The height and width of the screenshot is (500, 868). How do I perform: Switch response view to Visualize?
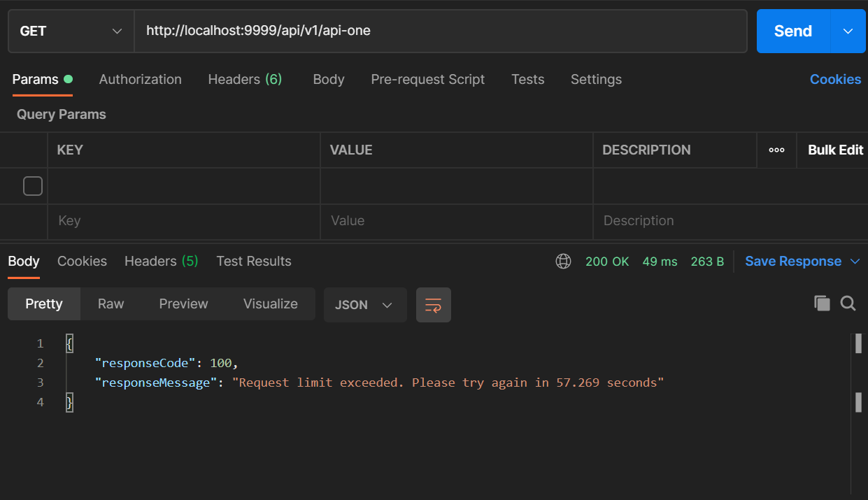pyautogui.click(x=270, y=303)
